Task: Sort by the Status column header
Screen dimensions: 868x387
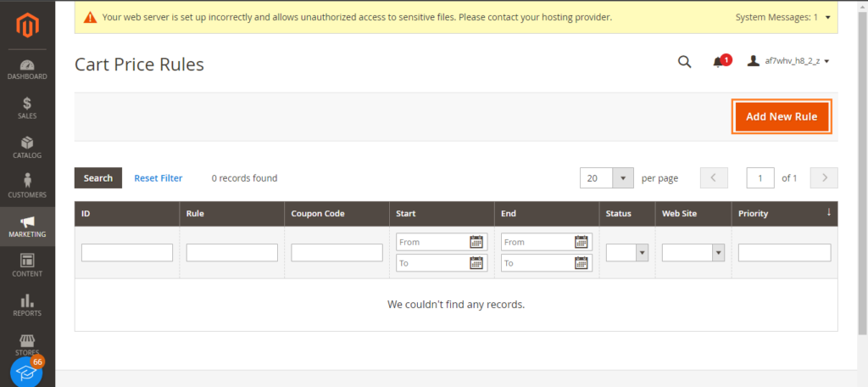Action: click(627, 214)
